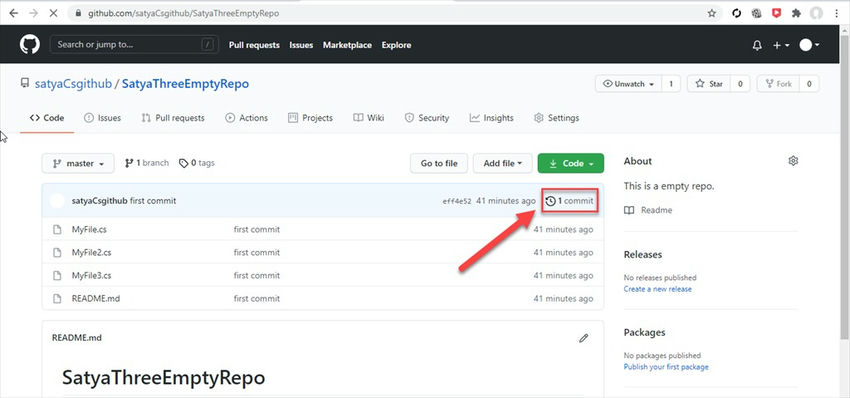Open the plus create-new menu
Screen dimensions: 850x398
pyautogui.click(x=781, y=46)
